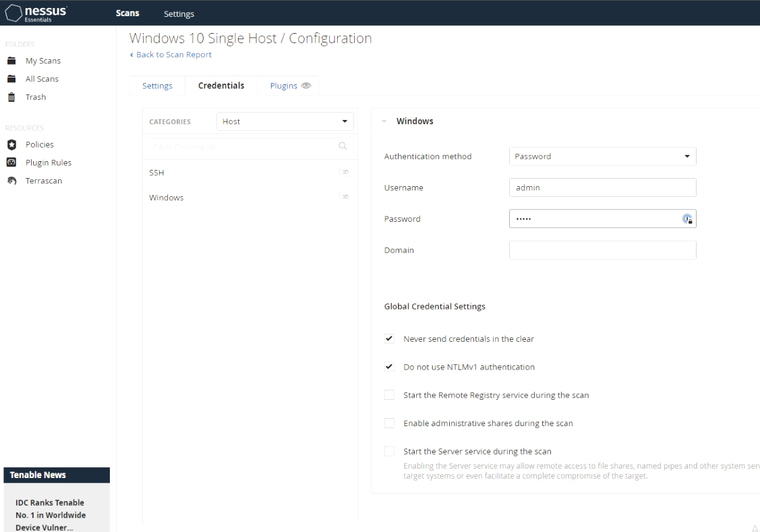Switch to the Plugins tab

tap(284, 86)
